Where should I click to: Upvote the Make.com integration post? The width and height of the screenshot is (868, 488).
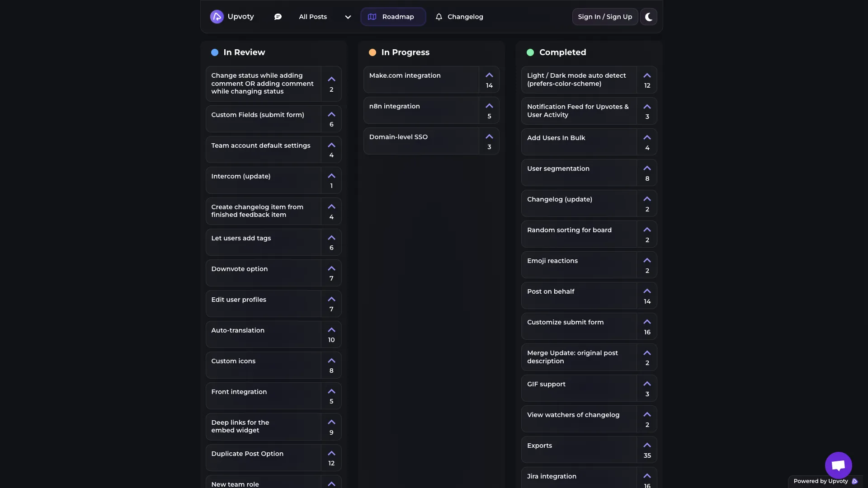[490, 75]
